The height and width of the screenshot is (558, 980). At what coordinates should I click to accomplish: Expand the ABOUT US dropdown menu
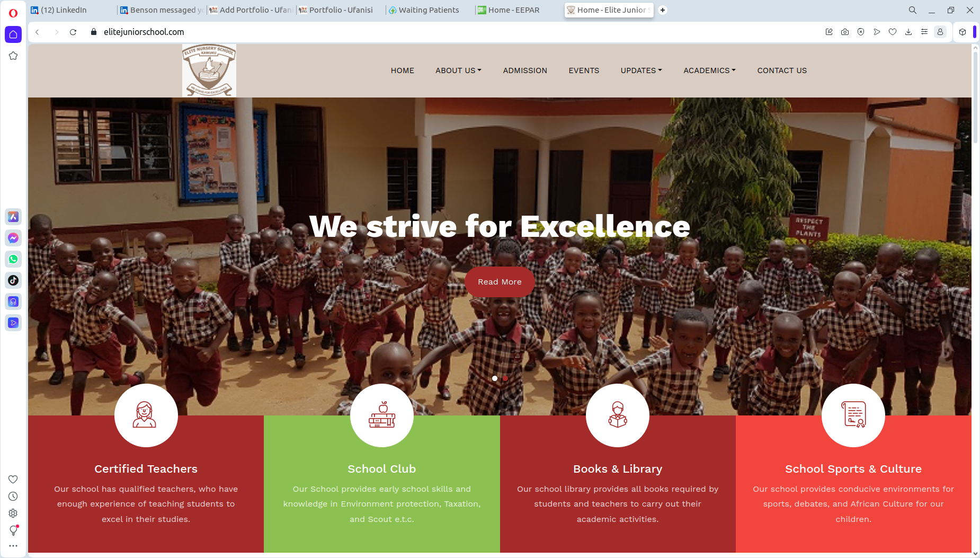coord(458,70)
